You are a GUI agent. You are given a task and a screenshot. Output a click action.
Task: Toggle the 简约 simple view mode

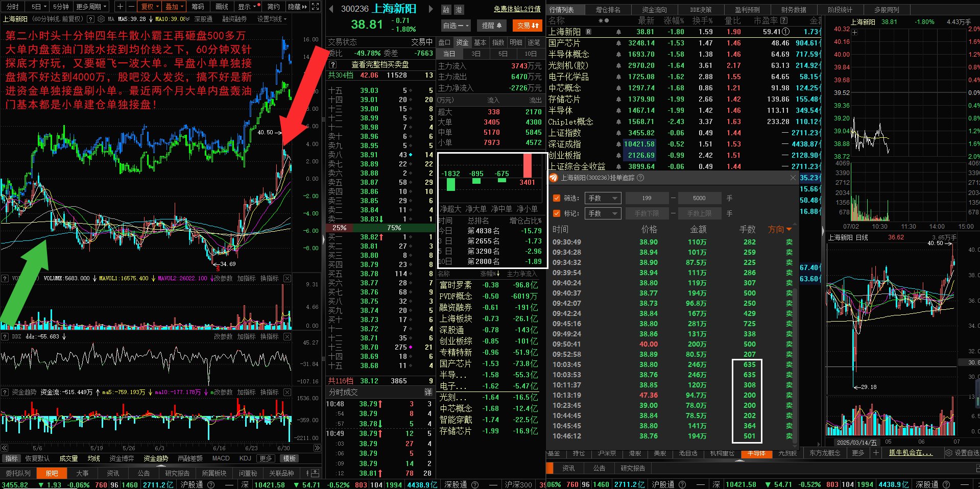point(274,7)
